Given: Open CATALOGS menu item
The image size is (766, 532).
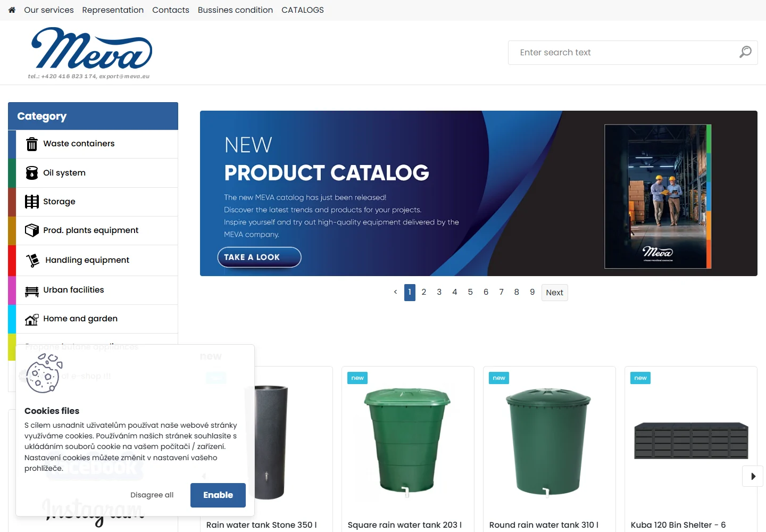Looking at the screenshot, I should (303, 10).
